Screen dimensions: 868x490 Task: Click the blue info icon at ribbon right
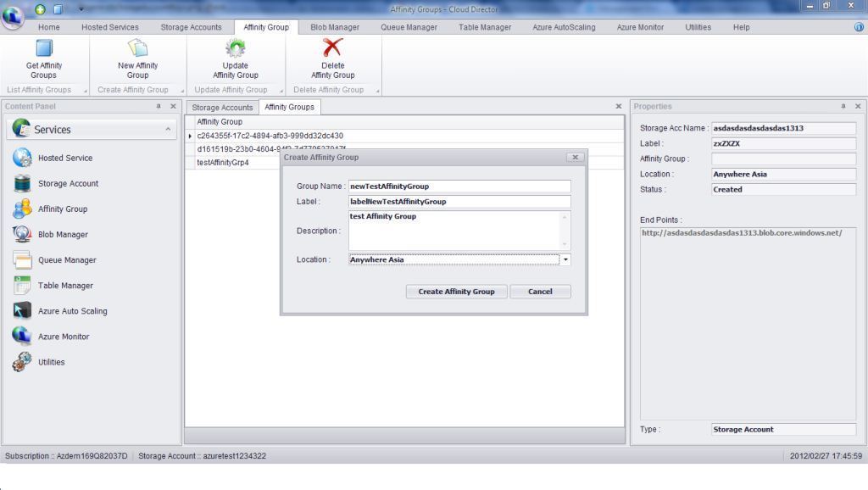[x=859, y=27]
